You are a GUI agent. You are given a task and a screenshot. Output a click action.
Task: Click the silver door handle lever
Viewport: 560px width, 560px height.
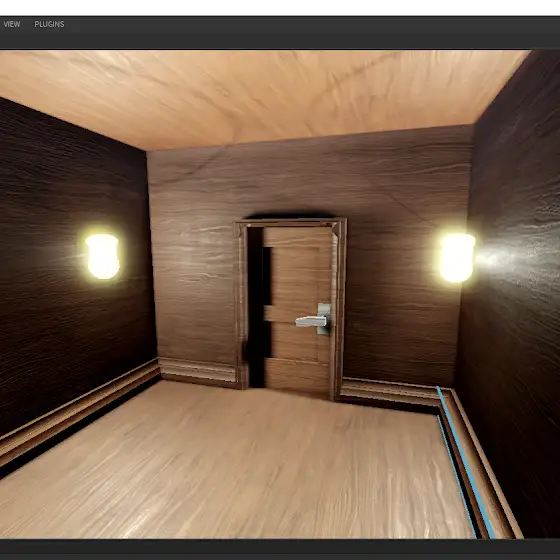311,321
